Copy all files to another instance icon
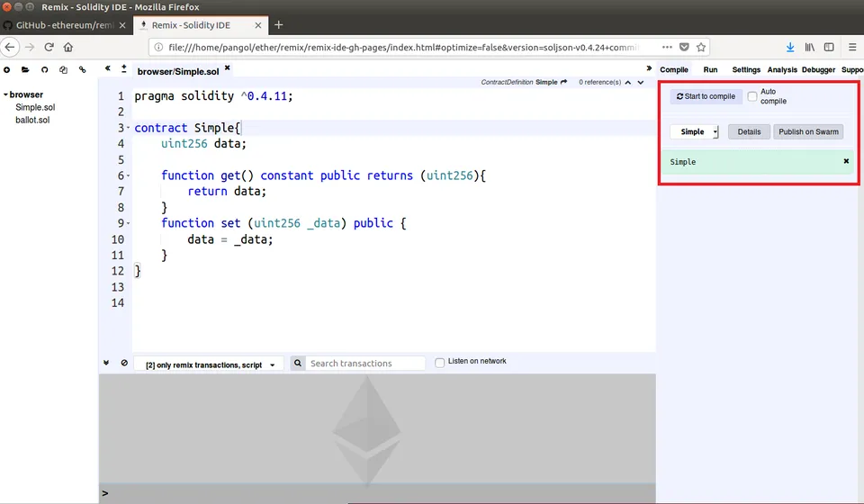 pyautogui.click(x=63, y=70)
